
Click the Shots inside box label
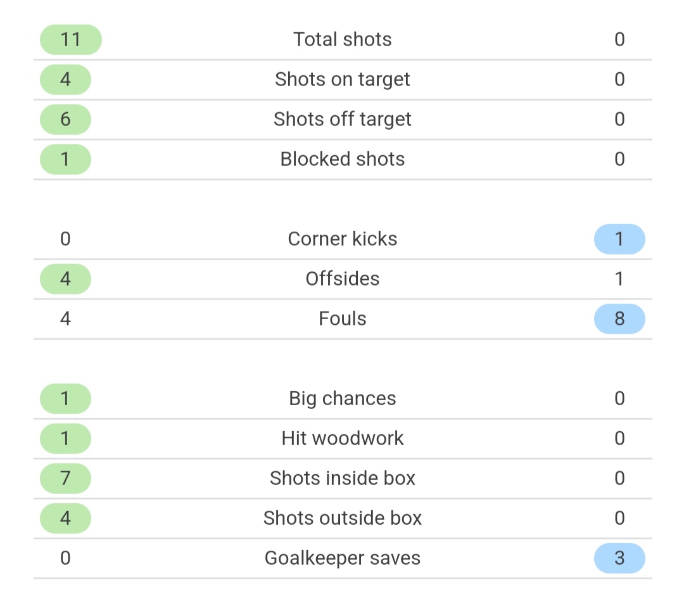click(343, 478)
